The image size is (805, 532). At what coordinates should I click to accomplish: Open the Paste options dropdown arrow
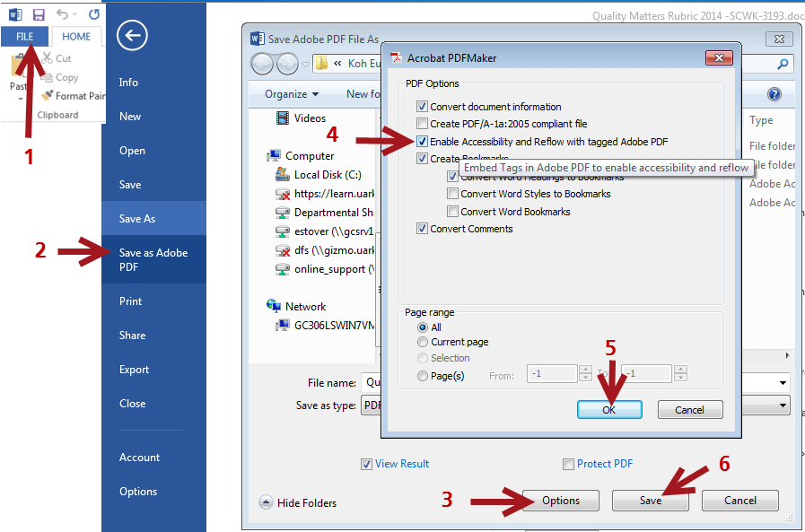[x=20, y=98]
